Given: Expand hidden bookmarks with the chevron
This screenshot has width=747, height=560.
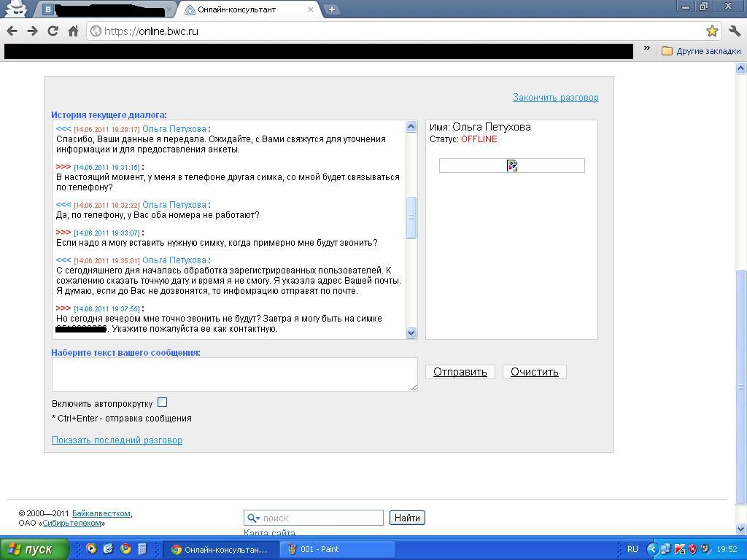Looking at the screenshot, I should pyautogui.click(x=646, y=49).
